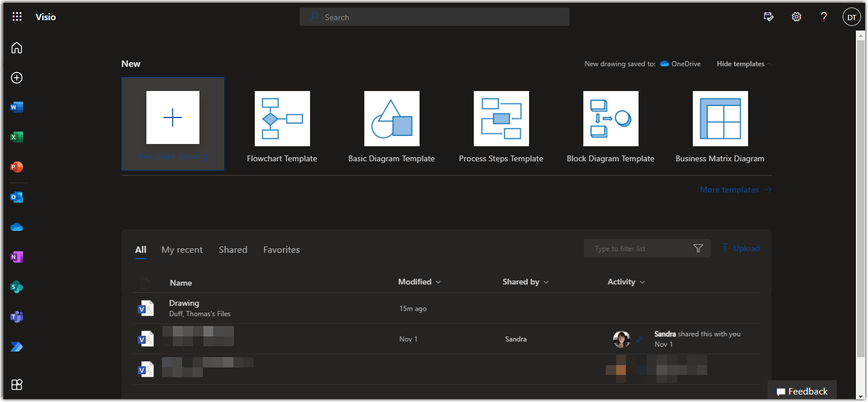Open the More templates link

(x=729, y=189)
